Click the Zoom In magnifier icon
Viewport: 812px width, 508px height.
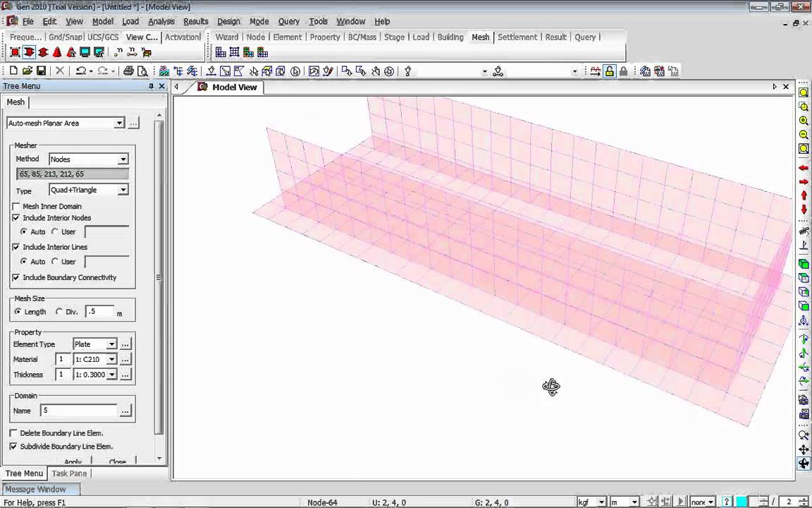[804, 121]
